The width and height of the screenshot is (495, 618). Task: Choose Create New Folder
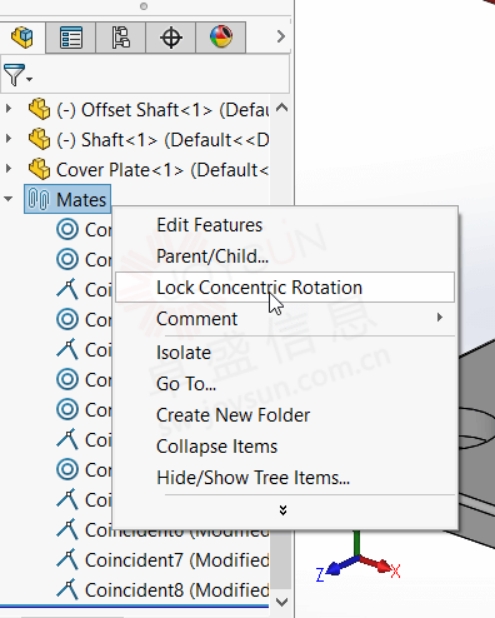(233, 415)
